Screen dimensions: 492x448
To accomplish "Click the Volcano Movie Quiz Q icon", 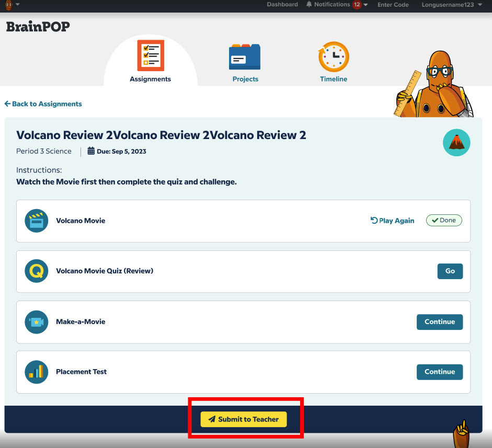I will [x=37, y=271].
